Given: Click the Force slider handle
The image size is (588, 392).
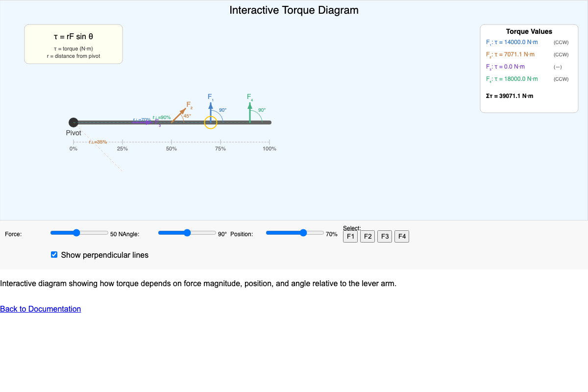Looking at the screenshot, I should 76,233.
